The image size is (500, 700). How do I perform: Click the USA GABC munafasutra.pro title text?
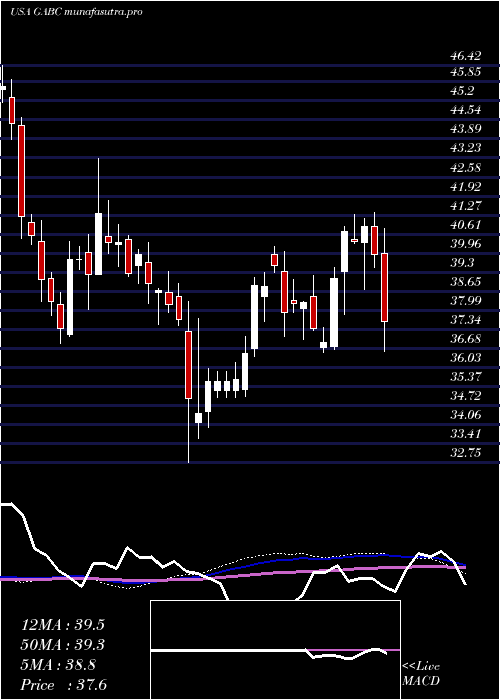(76, 12)
